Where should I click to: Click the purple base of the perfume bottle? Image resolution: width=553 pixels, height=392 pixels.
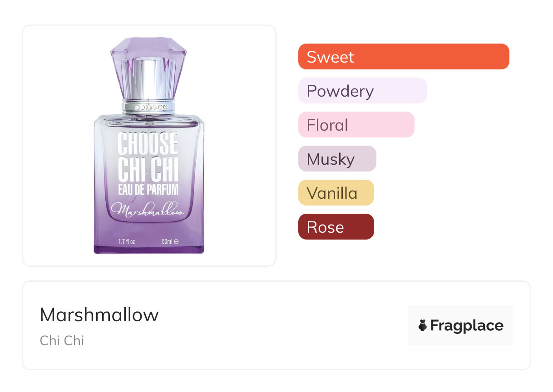pyautogui.click(x=148, y=250)
